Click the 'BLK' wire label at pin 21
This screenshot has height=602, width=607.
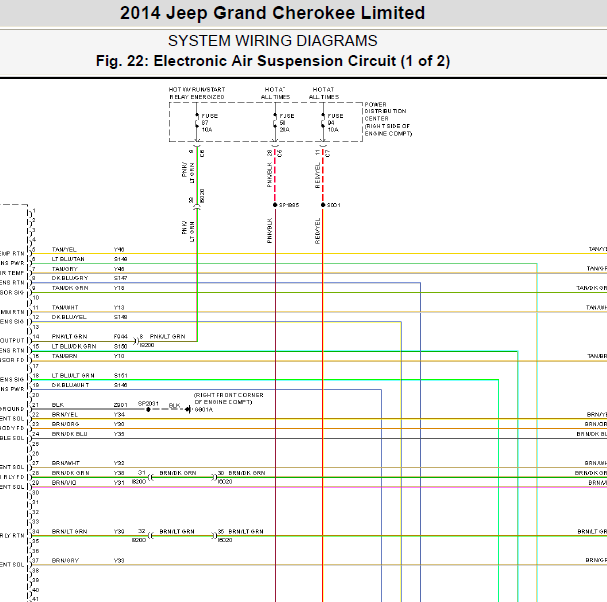58,405
